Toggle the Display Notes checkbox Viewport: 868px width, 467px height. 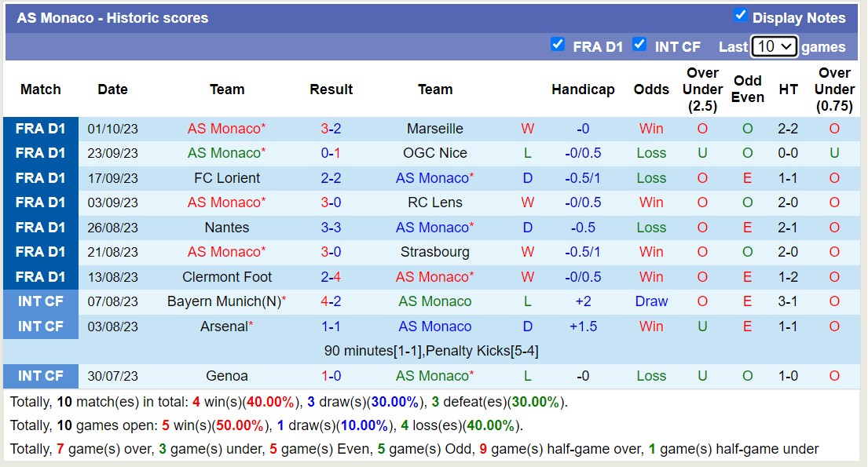coord(740,16)
